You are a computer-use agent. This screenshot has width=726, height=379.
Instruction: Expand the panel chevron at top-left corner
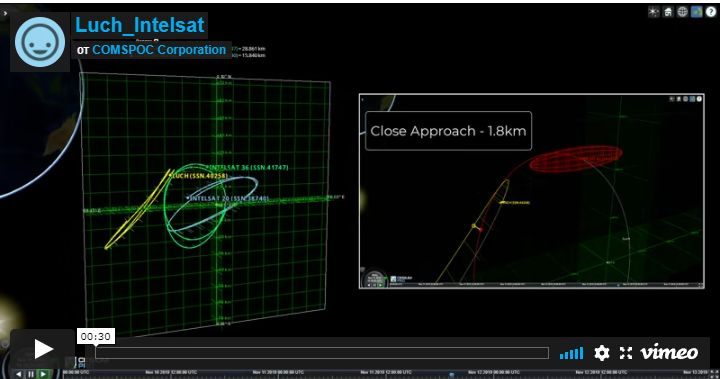5,13
